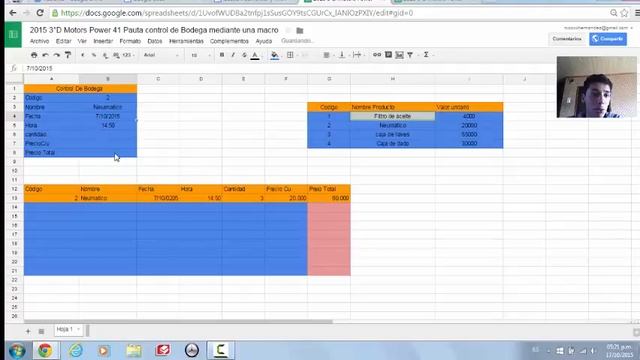Open file explorer folder in taskbar
This screenshot has height=360, width=640.
[133, 350]
